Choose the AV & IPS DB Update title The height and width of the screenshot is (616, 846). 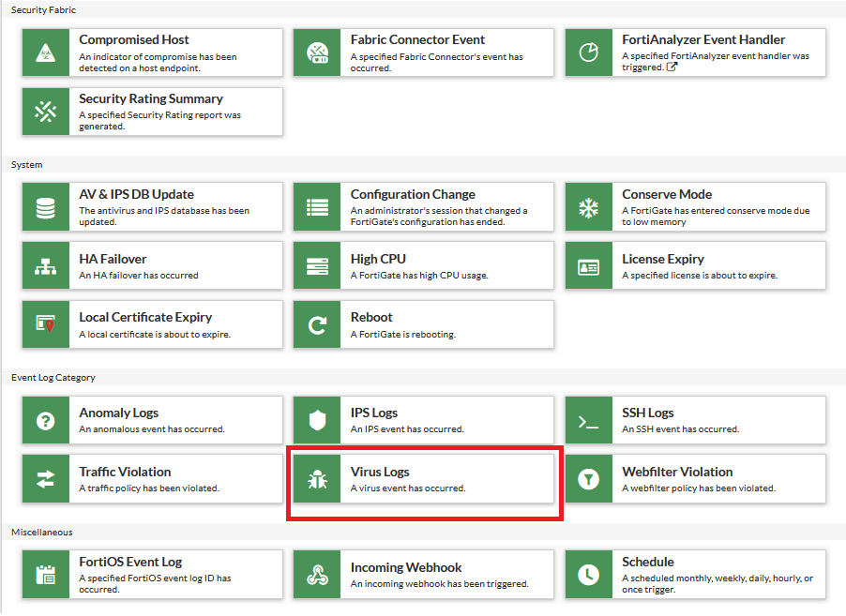click(x=137, y=194)
